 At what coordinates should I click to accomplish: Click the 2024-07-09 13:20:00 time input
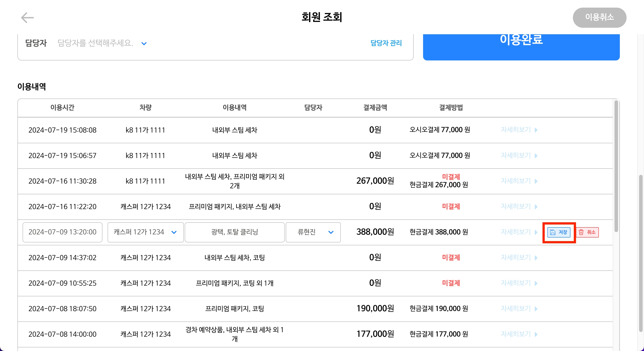click(x=63, y=232)
